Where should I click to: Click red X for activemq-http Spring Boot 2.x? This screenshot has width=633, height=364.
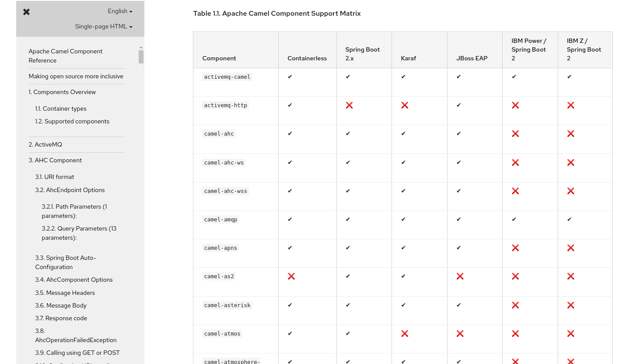(349, 105)
